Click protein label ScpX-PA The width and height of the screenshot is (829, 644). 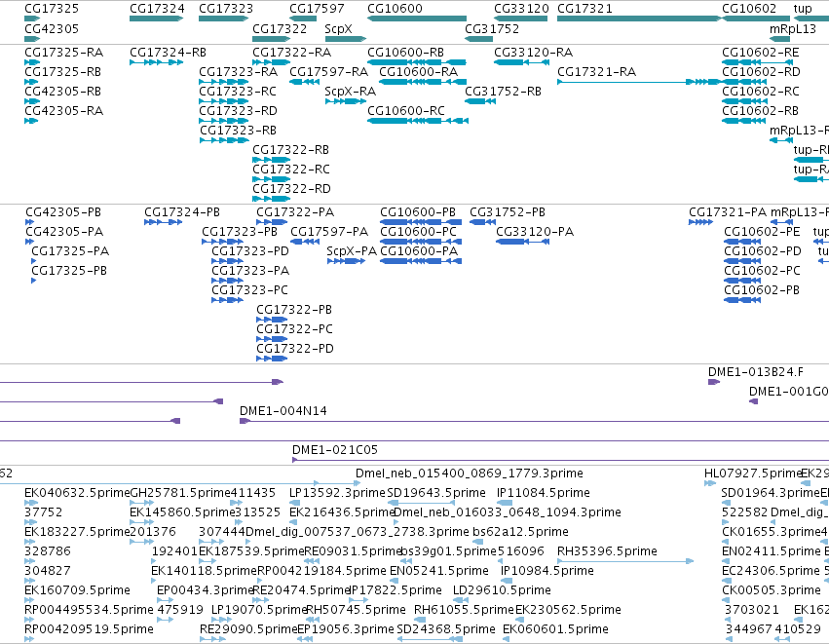tap(352, 251)
